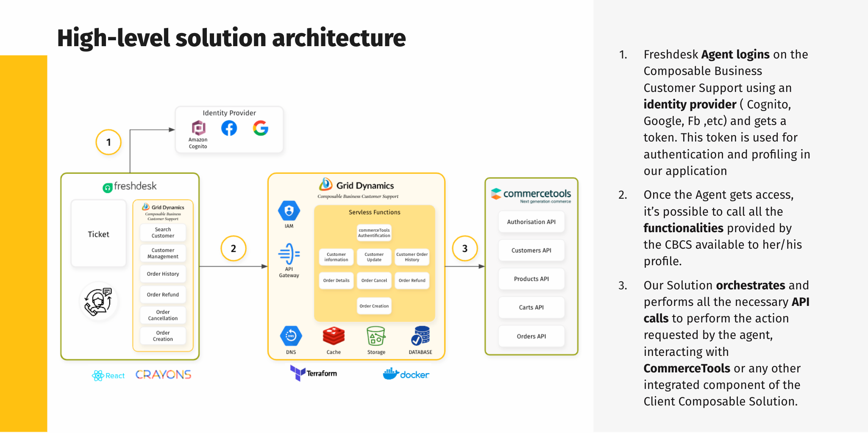
Task: Open the Products API box
Action: coord(531,279)
